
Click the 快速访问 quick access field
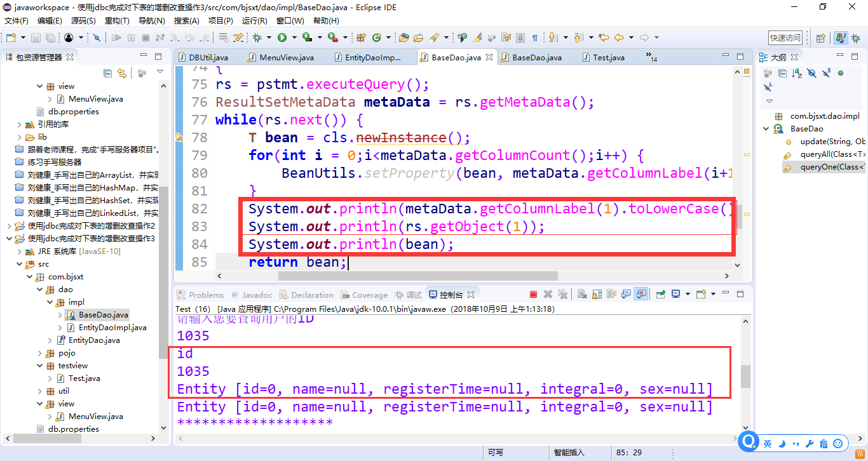(x=785, y=37)
